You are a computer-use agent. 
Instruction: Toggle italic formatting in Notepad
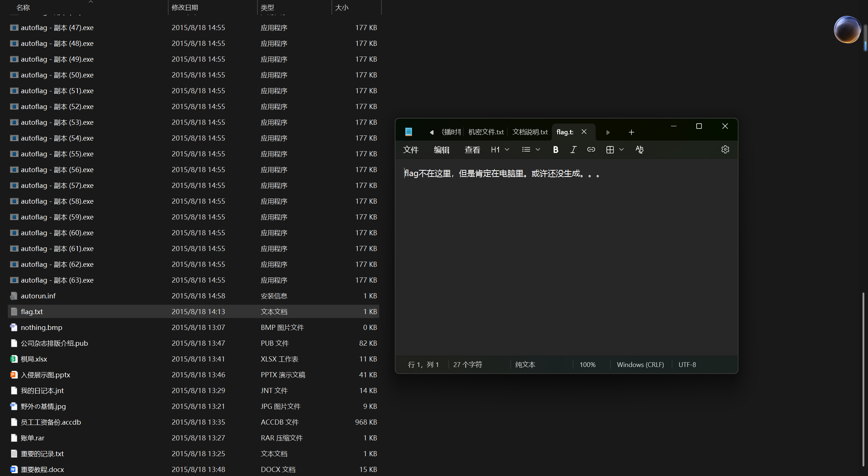573,150
